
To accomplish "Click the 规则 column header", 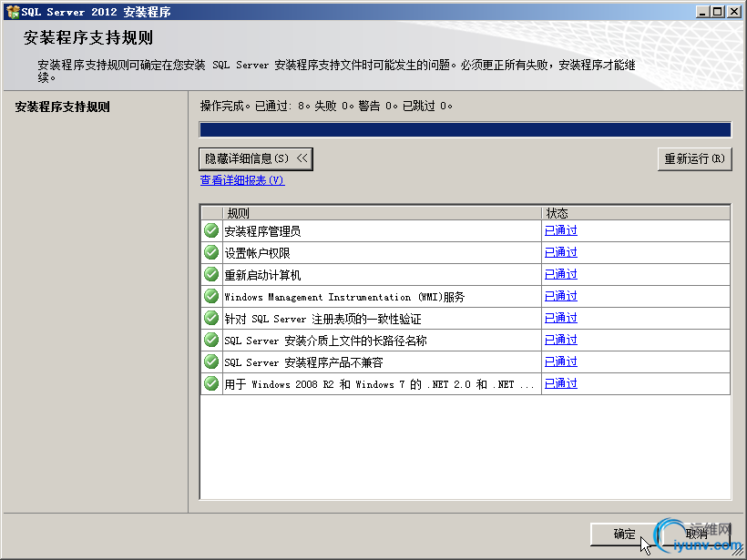I will click(x=382, y=213).
